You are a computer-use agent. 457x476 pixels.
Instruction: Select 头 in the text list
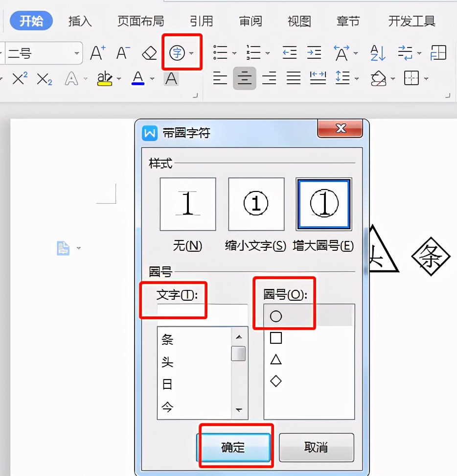167,362
